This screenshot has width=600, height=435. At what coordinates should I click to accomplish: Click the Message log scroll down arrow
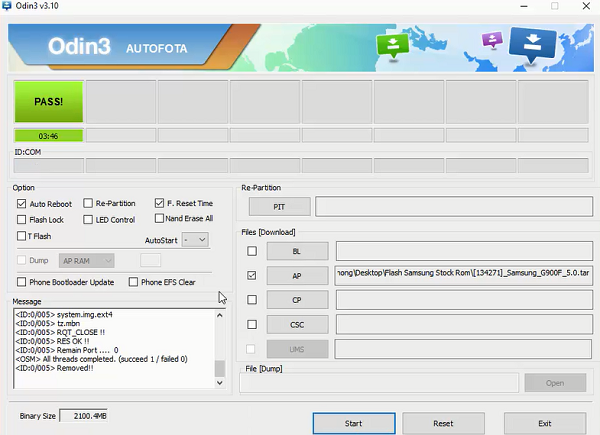[220, 382]
